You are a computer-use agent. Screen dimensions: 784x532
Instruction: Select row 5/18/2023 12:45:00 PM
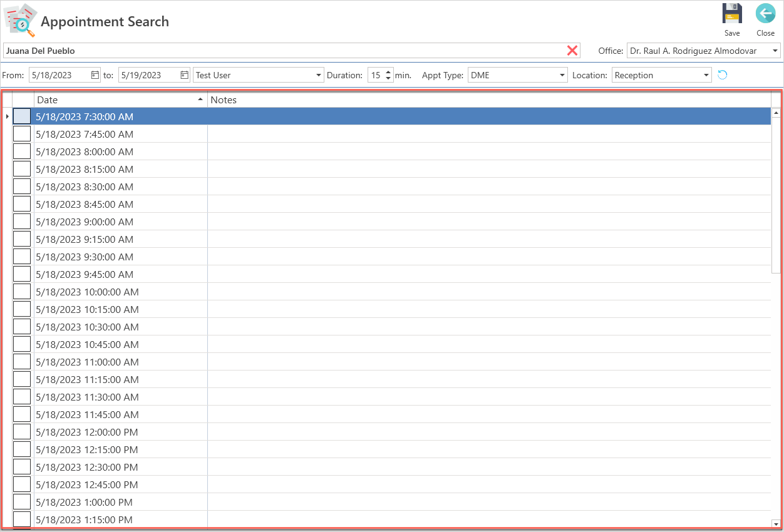pyautogui.click(x=391, y=484)
